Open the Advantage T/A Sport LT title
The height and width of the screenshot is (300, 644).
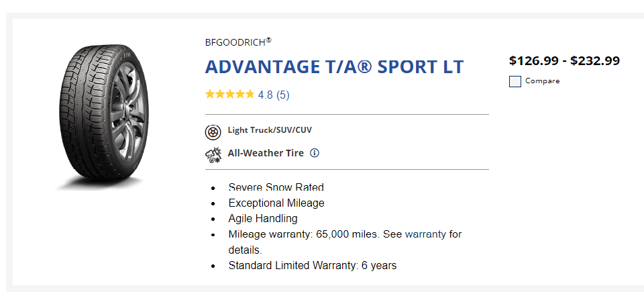click(333, 67)
